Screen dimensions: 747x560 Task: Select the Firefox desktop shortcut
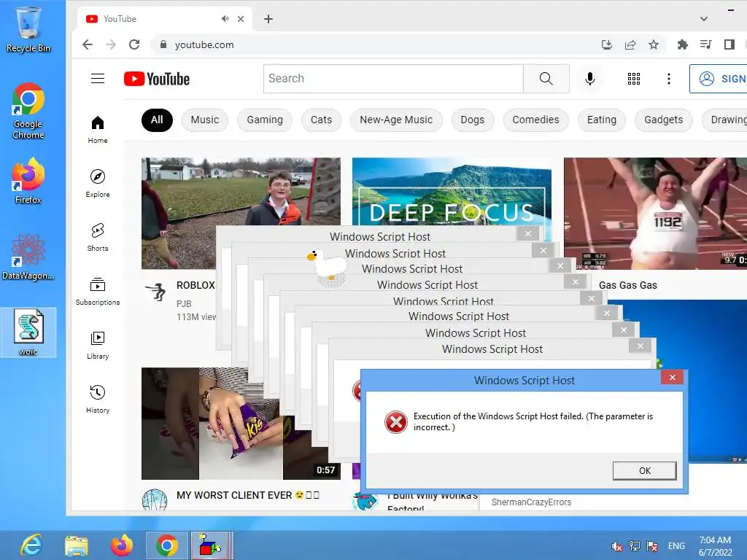point(28,181)
